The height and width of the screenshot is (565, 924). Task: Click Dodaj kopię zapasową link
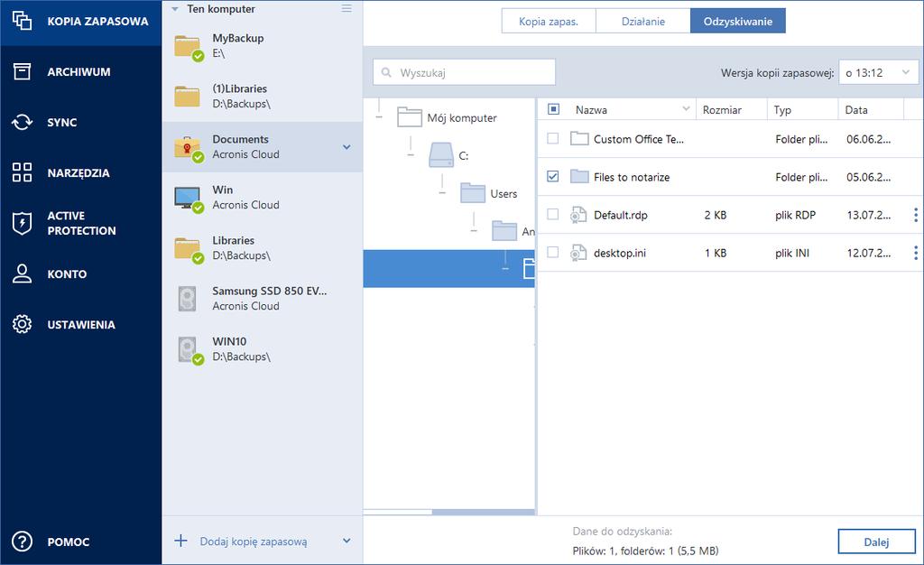(x=254, y=542)
